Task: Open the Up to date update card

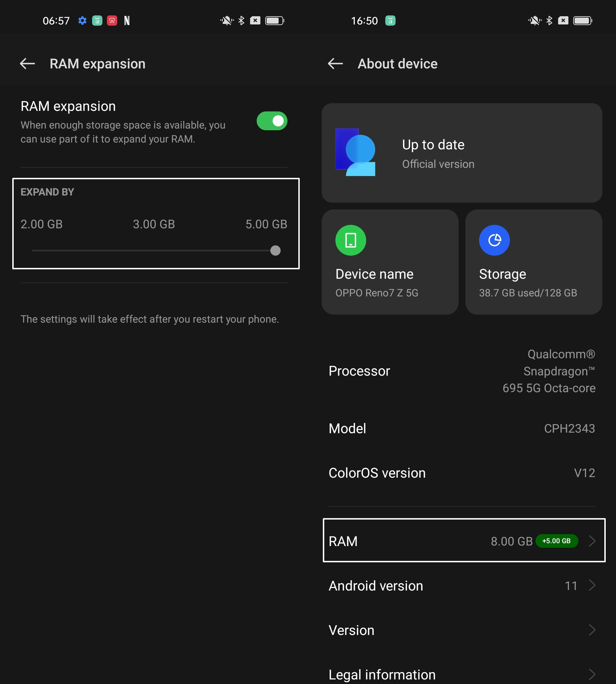Action: tap(462, 153)
